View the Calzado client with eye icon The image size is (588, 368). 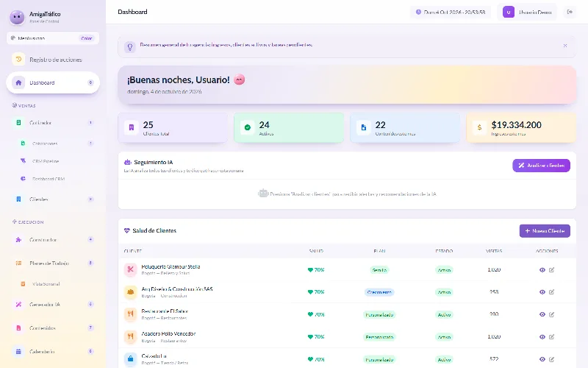[x=542, y=359]
